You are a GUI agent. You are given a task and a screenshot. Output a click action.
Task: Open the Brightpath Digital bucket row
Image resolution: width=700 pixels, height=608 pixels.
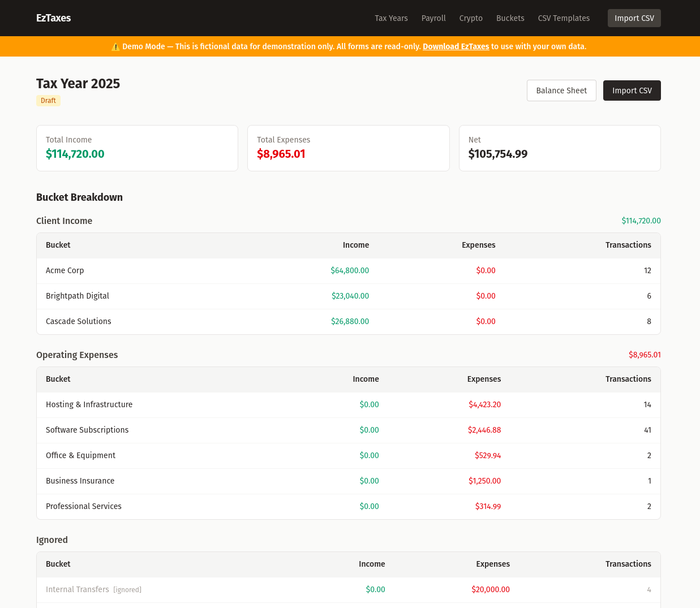coord(349,296)
